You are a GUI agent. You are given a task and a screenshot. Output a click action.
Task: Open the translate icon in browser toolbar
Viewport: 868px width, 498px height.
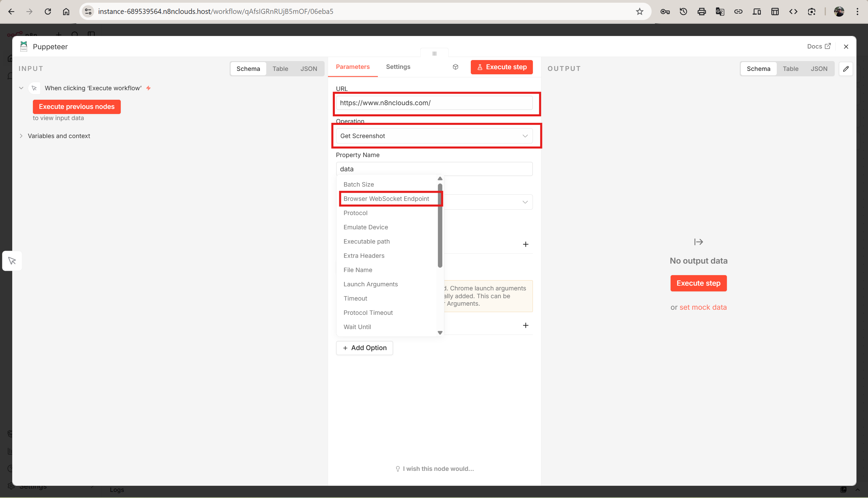pyautogui.click(x=720, y=12)
